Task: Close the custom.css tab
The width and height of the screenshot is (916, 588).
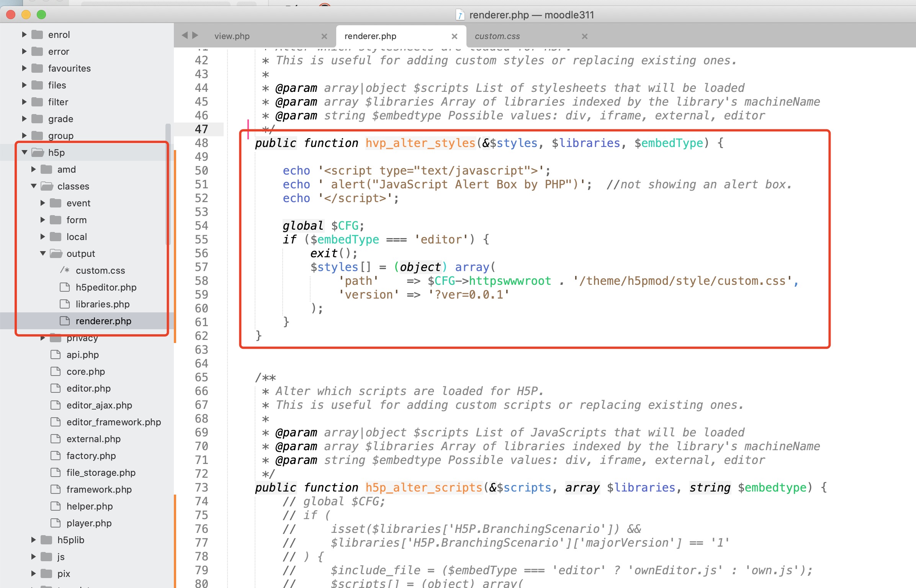Action: [585, 36]
